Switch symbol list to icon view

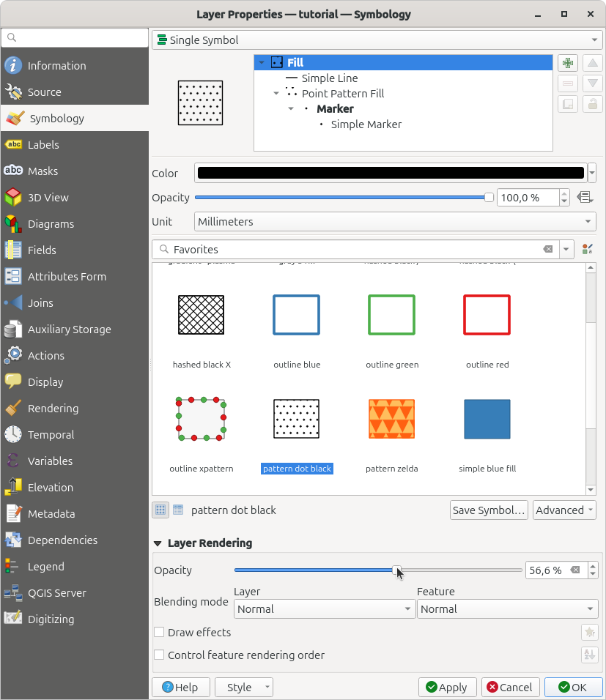point(160,510)
